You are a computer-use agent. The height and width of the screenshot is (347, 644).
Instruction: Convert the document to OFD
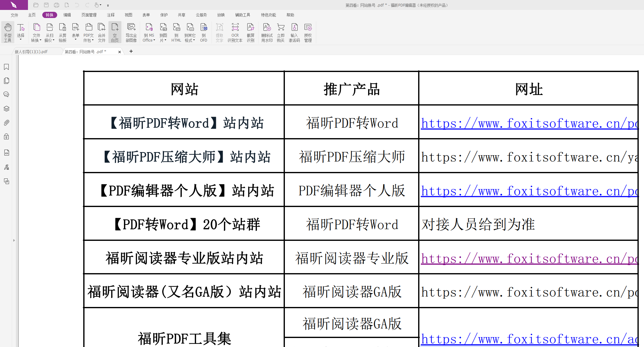pos(204,32)
